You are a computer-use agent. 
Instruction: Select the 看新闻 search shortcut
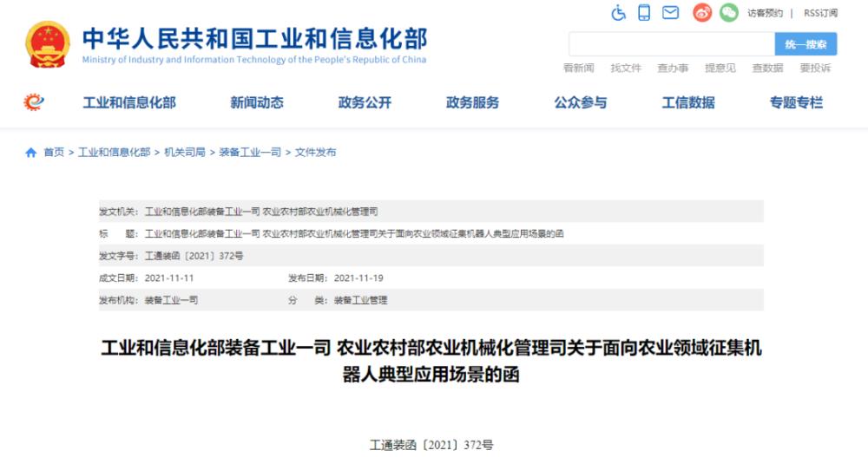pyautogui.click(x=578, y=68)
